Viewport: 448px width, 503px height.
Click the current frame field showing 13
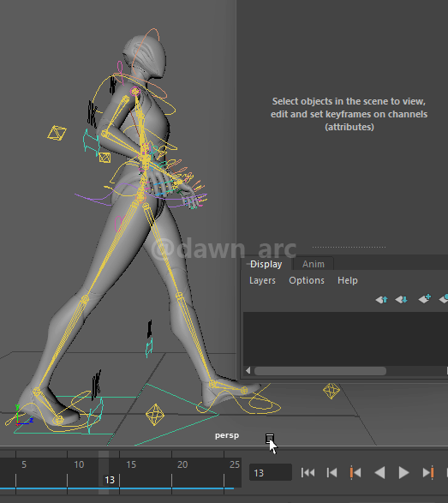coord(271,472)
